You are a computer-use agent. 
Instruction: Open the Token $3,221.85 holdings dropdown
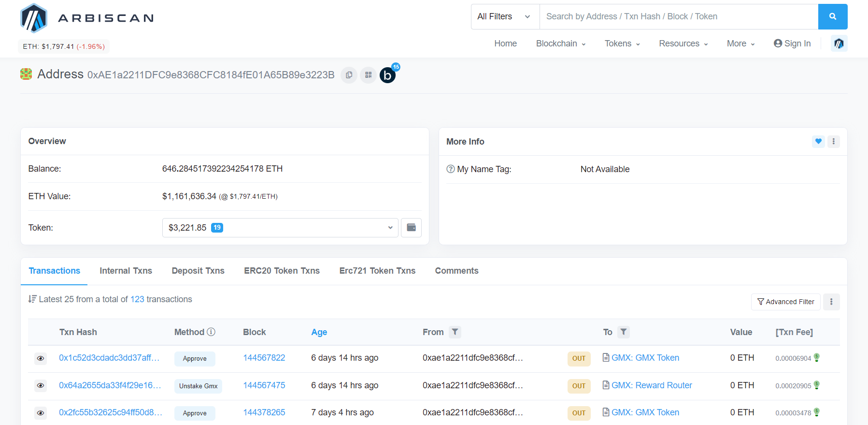coord(280,228)
